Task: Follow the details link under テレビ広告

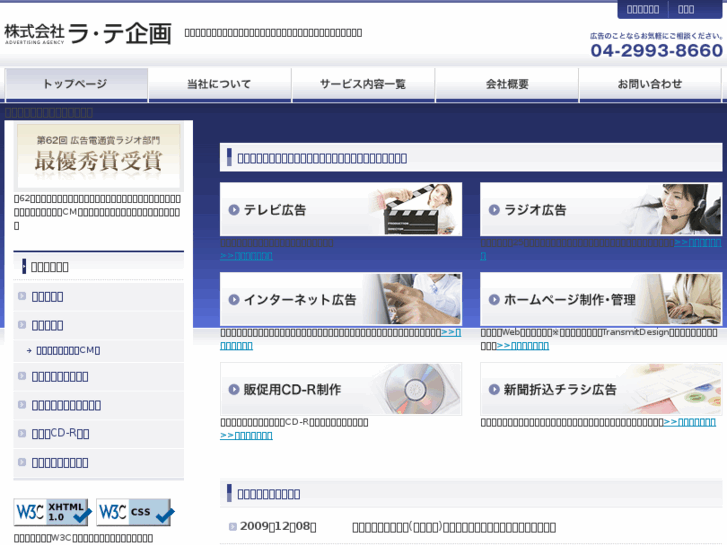Action: (x=246, y=256)
